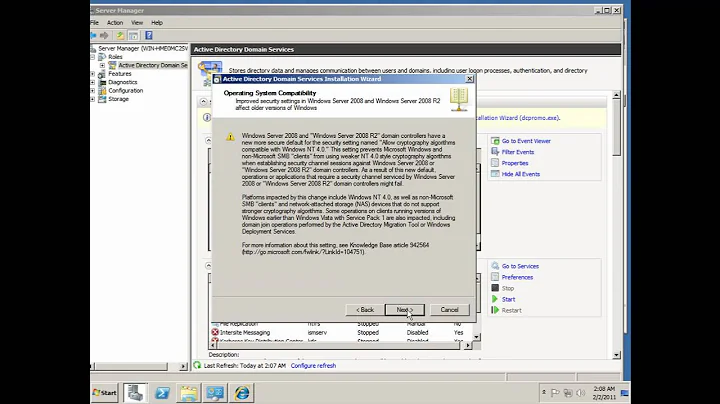720x404 pixels.
Task: Click scroll-up arrow of main pane scrollbar
Action: pyautogui.click(x=616, y=95)
